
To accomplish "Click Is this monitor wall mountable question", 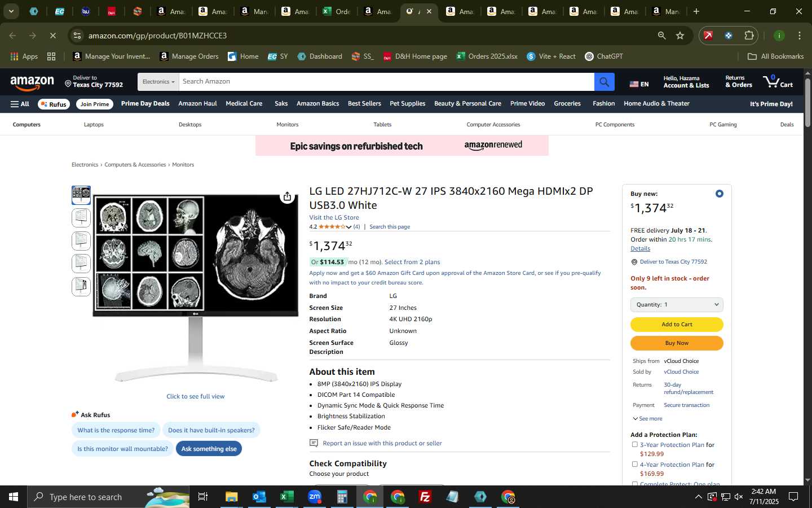I will [122, 449].
